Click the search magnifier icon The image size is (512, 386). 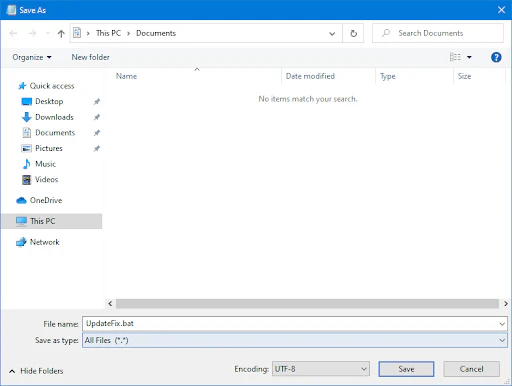(x=386, y=33)
